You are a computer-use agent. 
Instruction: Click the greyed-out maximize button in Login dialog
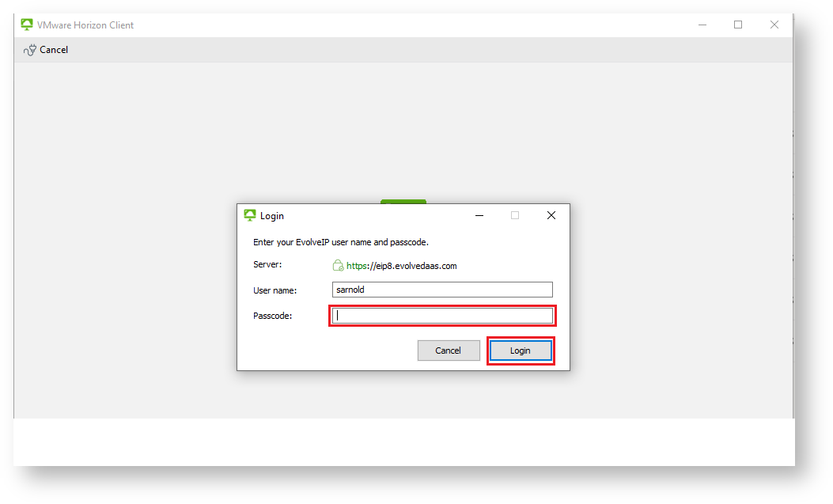click(x=515, y=215)
